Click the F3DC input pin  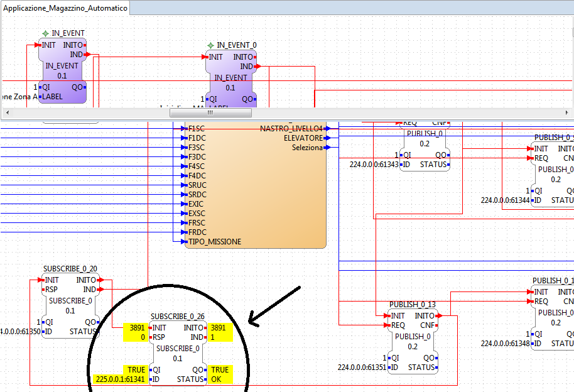(x=197, y=157)
